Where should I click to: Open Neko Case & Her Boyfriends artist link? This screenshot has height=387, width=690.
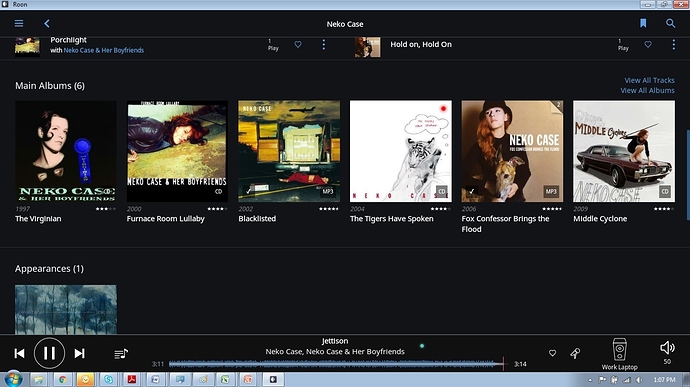point(103,50)
